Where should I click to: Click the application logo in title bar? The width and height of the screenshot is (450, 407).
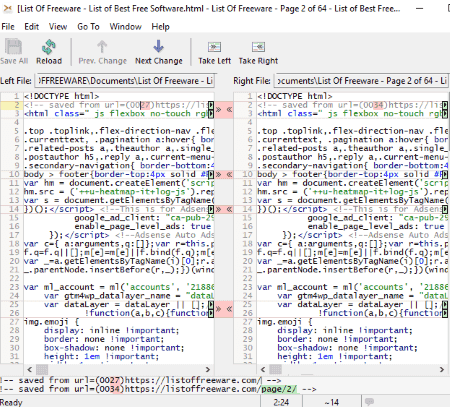pos(8,8)
